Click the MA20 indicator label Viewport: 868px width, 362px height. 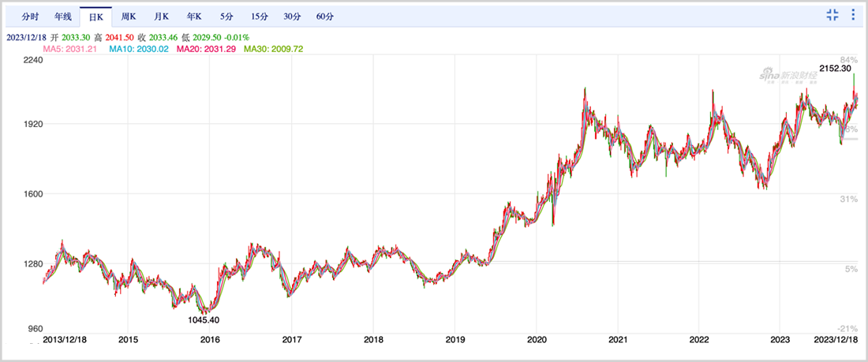pos(205,49)
